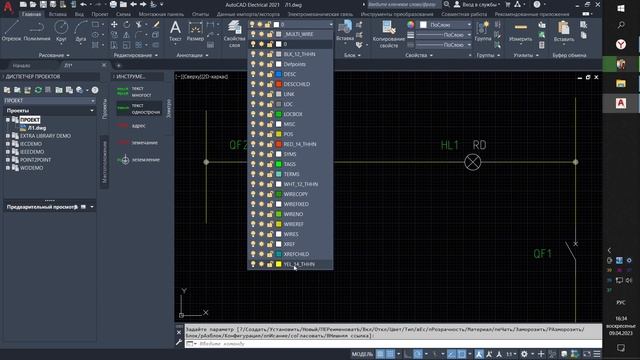Select the Text (Текст) annotation tool
The image size is (640, 360).
(x=176, y=31)
